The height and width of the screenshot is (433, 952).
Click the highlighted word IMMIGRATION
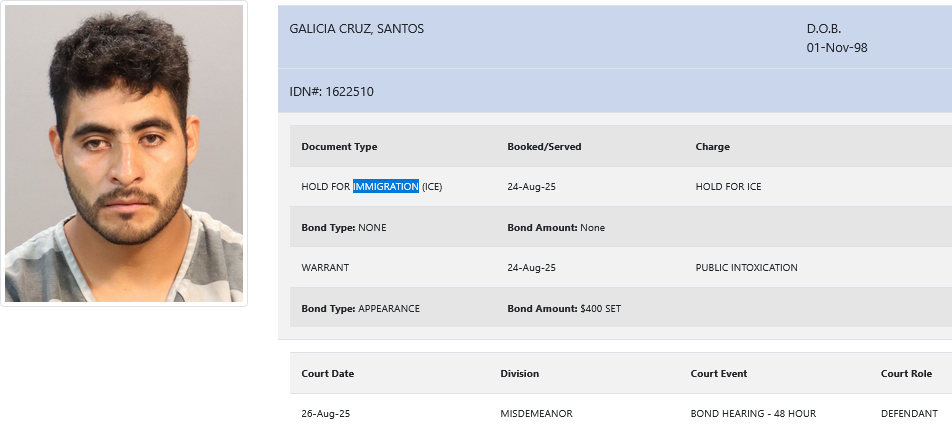[386, 186]
